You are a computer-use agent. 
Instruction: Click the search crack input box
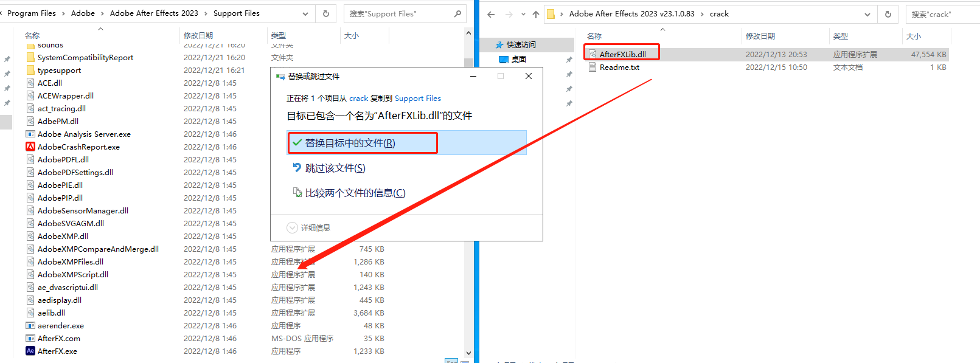(943, 14)
